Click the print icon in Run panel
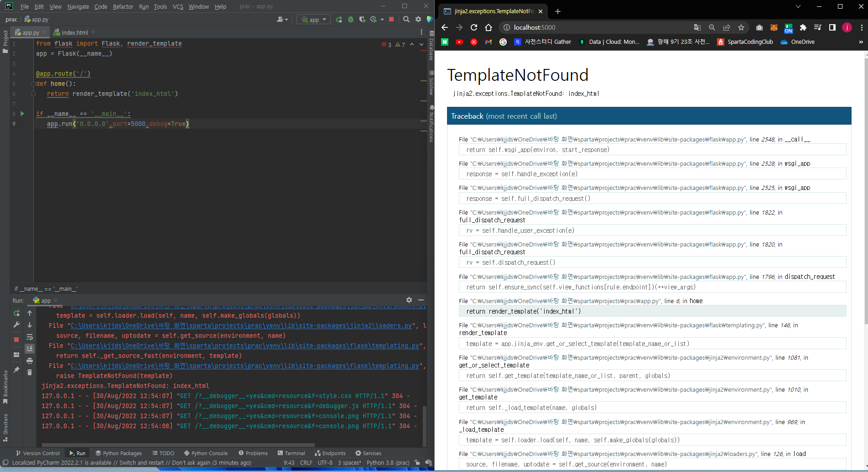This screenshot has width=868, height=472. 30,361
